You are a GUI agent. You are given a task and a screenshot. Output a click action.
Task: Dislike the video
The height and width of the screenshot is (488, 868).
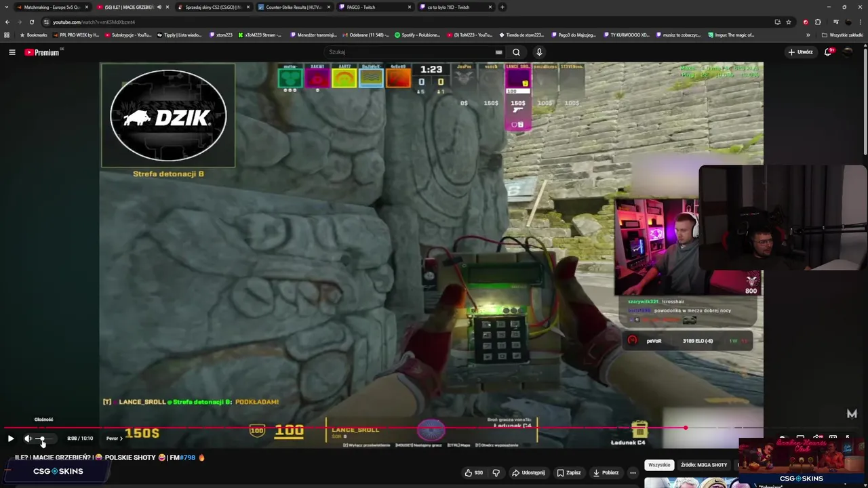coord(496,472)
